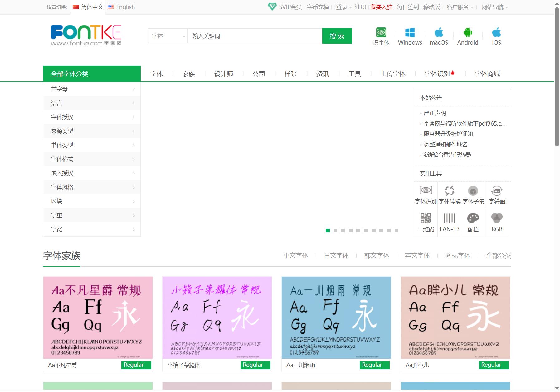The image size is (560, 392).
Task: Open the Aa胖小儿 font preview thumbnail
Action: (455, 318)
